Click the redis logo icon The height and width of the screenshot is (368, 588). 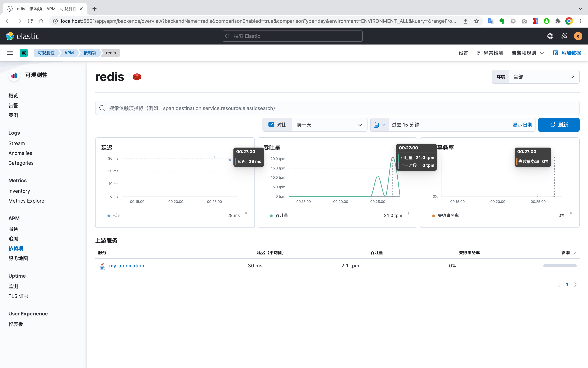137,77
